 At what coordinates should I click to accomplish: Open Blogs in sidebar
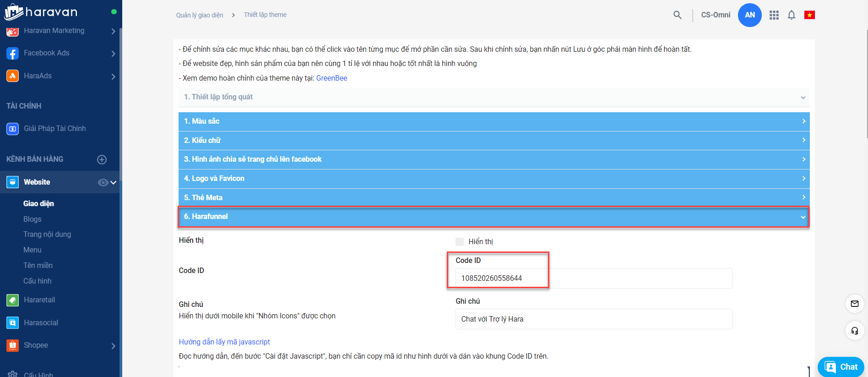[x=33, y=219]
